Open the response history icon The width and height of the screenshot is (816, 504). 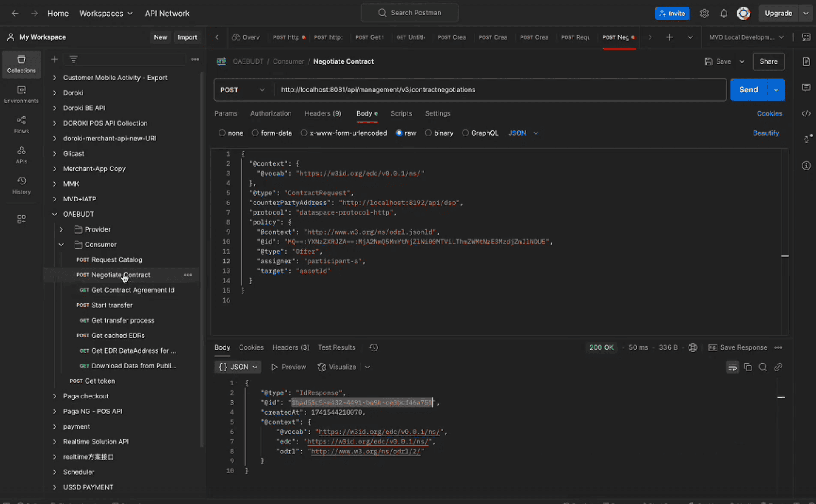point(374,347)
